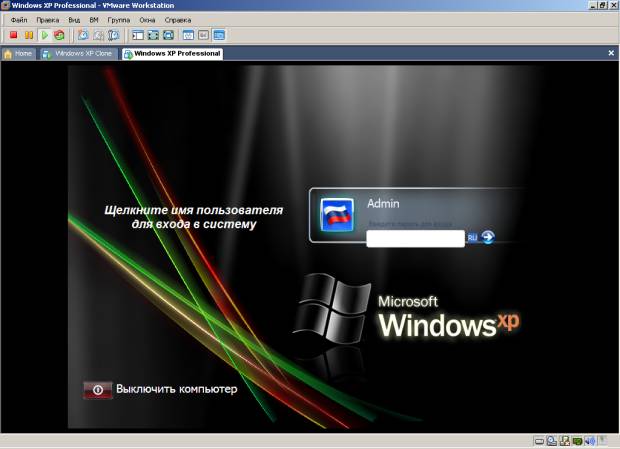Select the Admin user name

click(383, 204)
